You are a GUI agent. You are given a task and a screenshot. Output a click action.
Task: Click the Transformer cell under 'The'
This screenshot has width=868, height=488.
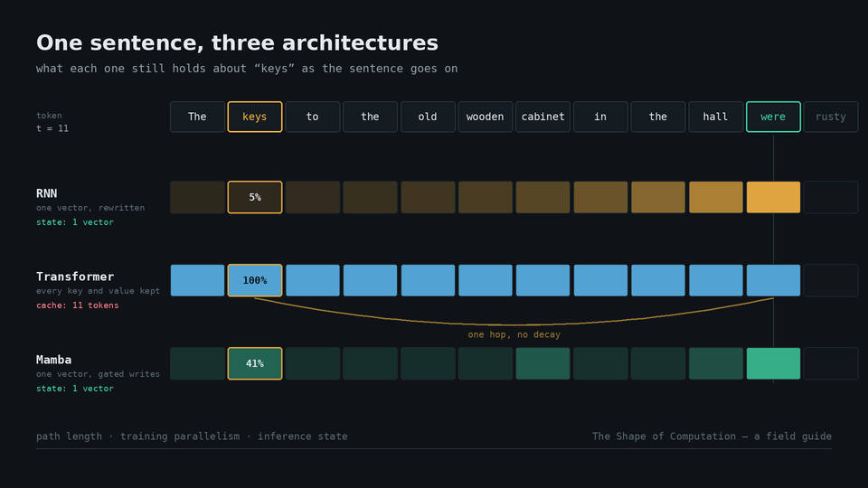[197, 280]
